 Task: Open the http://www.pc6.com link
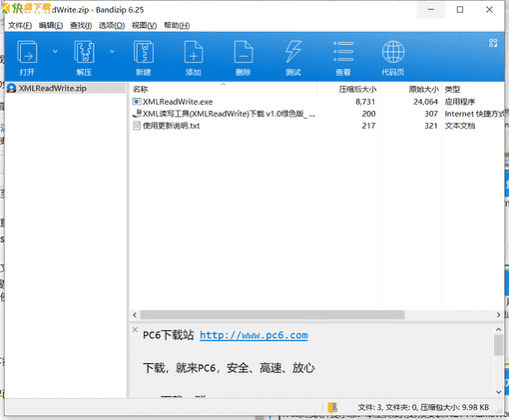[254, 335]
